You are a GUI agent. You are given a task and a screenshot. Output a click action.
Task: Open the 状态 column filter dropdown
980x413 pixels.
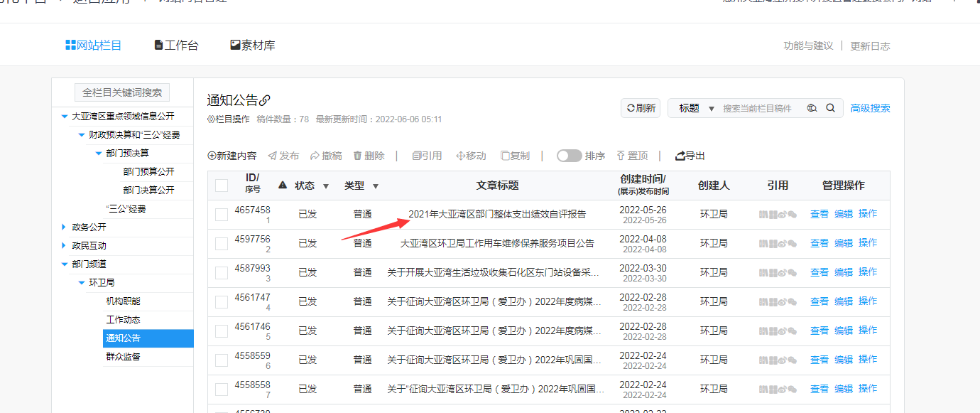coord(326,185)
